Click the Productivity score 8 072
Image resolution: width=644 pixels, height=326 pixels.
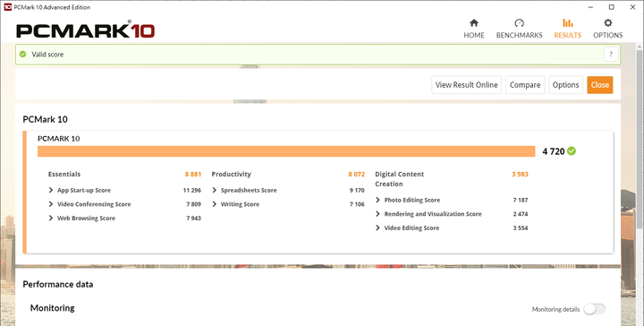357,175
